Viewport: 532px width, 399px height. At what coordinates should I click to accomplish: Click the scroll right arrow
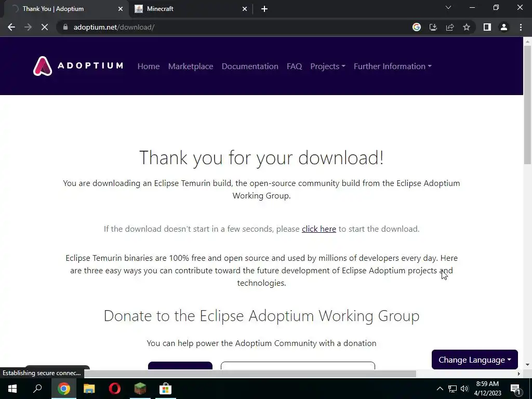tap(519, 374)
